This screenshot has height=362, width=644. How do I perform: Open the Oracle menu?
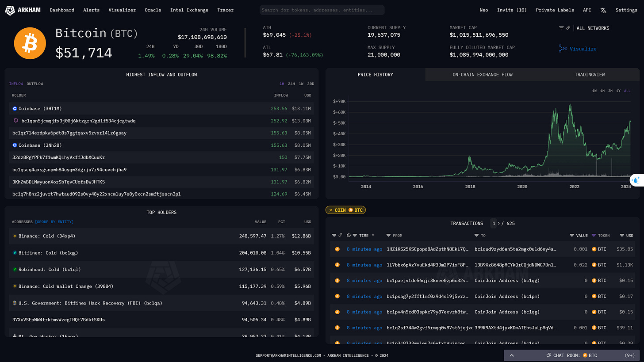pyautogui.click(x=153, y=10)
